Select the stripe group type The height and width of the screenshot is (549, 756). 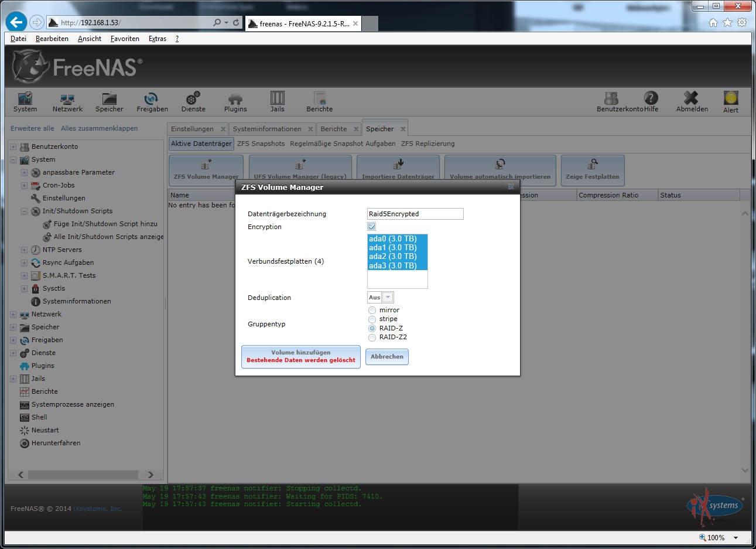(372, 319)
